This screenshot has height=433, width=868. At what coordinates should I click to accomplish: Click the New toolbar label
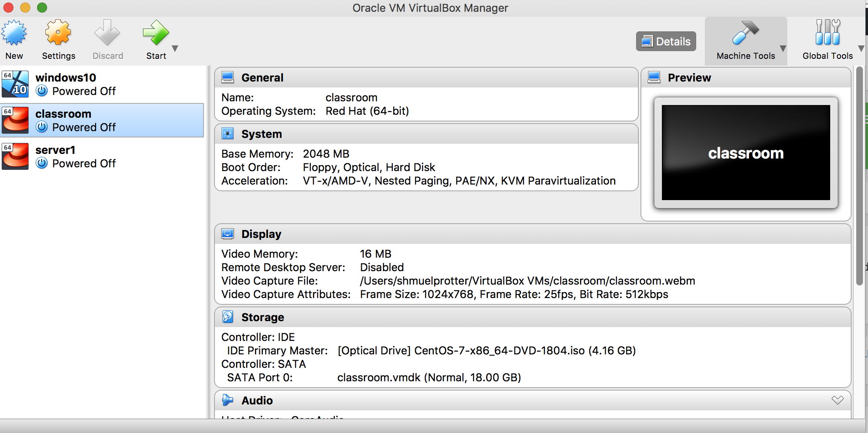(x=14, y=56)
